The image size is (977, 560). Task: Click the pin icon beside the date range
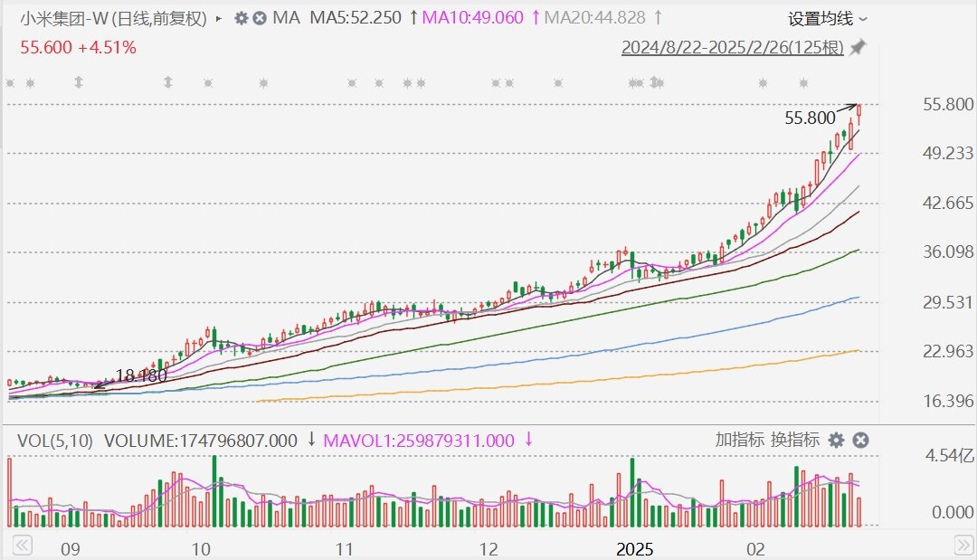tap(858, 47)
